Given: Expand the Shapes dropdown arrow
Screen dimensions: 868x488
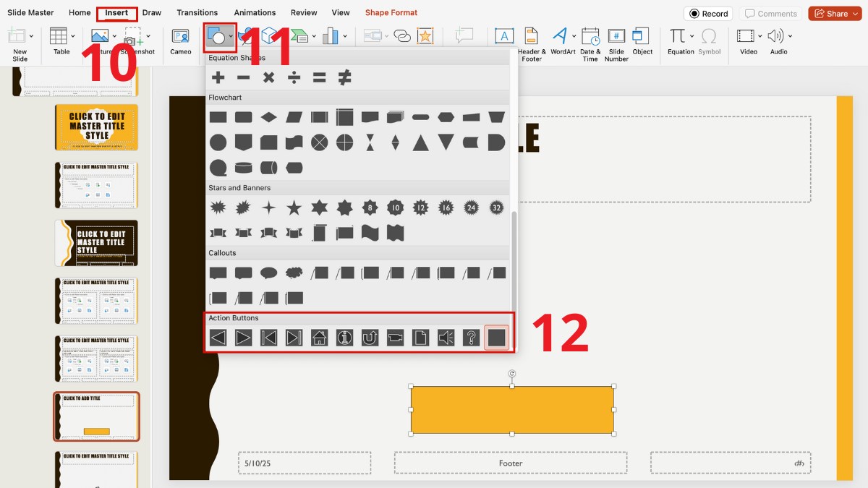Looking at the screenshot, I should 231,36.
